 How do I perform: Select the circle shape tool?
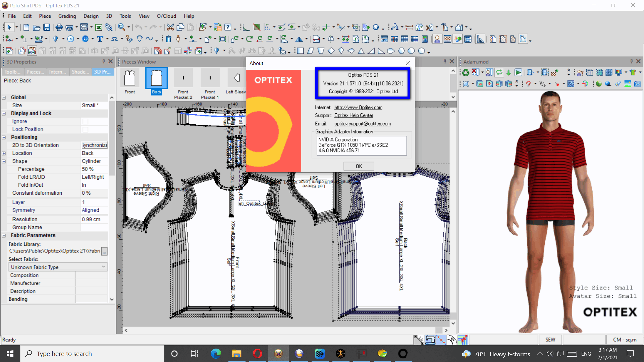pyautogui.click(x=422, y=51)
